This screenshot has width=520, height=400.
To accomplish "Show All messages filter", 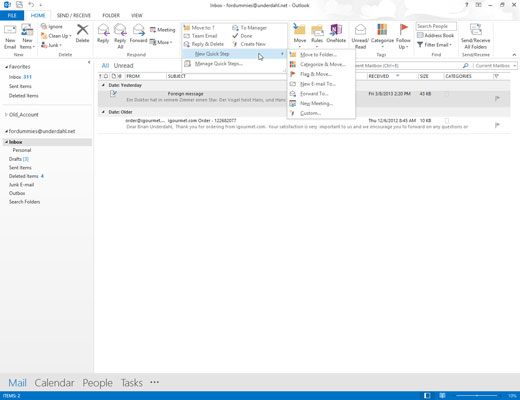I will pos(105,66).
